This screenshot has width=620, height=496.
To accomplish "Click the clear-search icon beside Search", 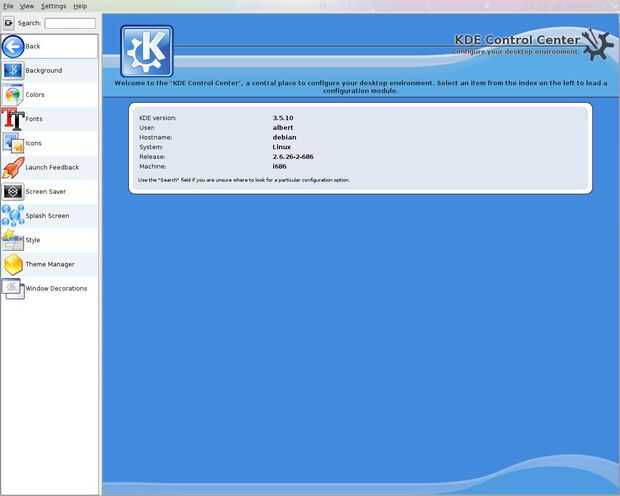I will (x=9, y=23).
